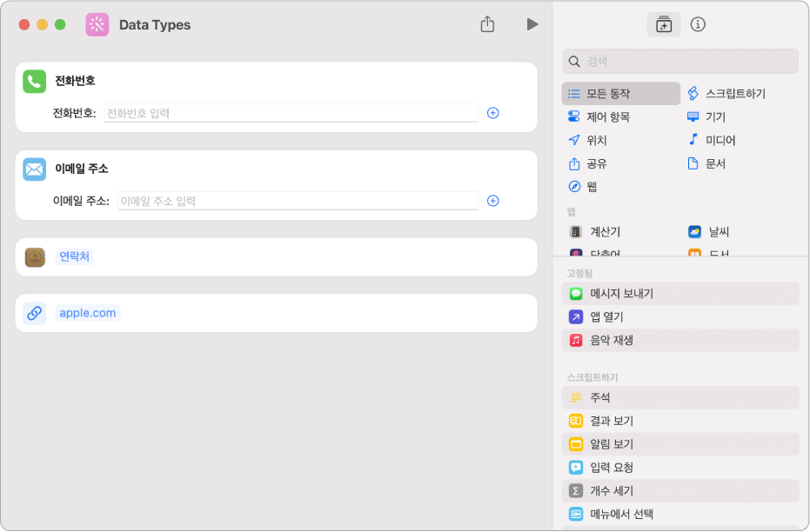The image size is (810, 532).
Task: Open the action library panel icon
Action: 663,24
